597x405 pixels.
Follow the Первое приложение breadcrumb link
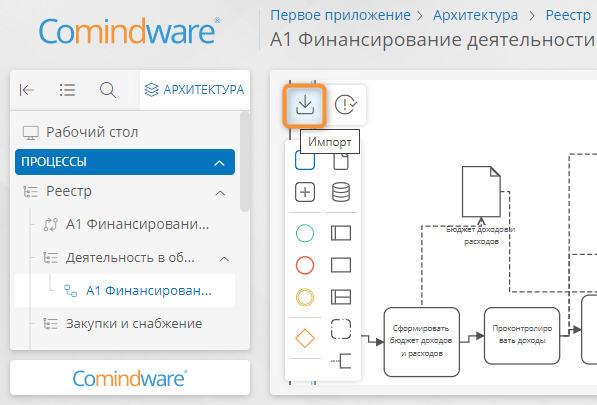340,15
